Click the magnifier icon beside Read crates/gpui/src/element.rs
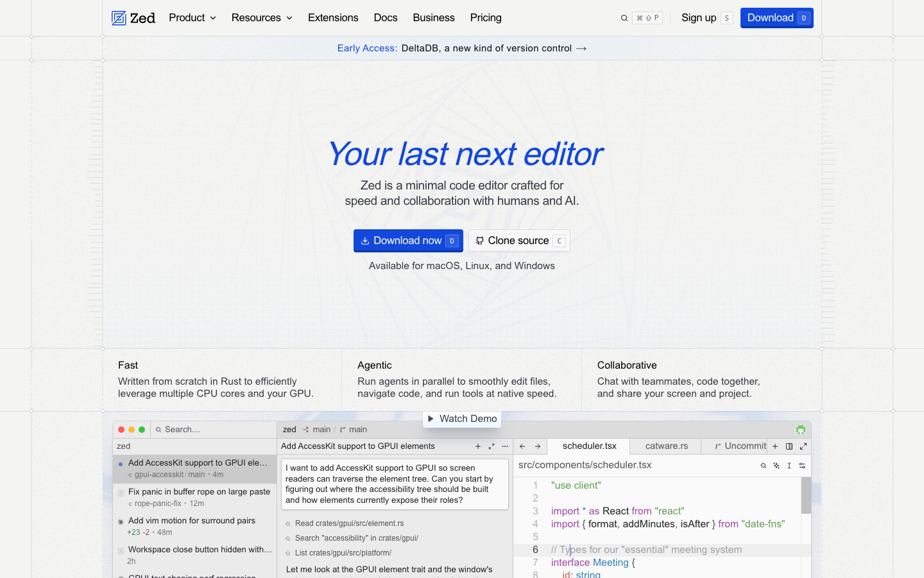This screenshot has width=924, height=578. tap(288, 524)
